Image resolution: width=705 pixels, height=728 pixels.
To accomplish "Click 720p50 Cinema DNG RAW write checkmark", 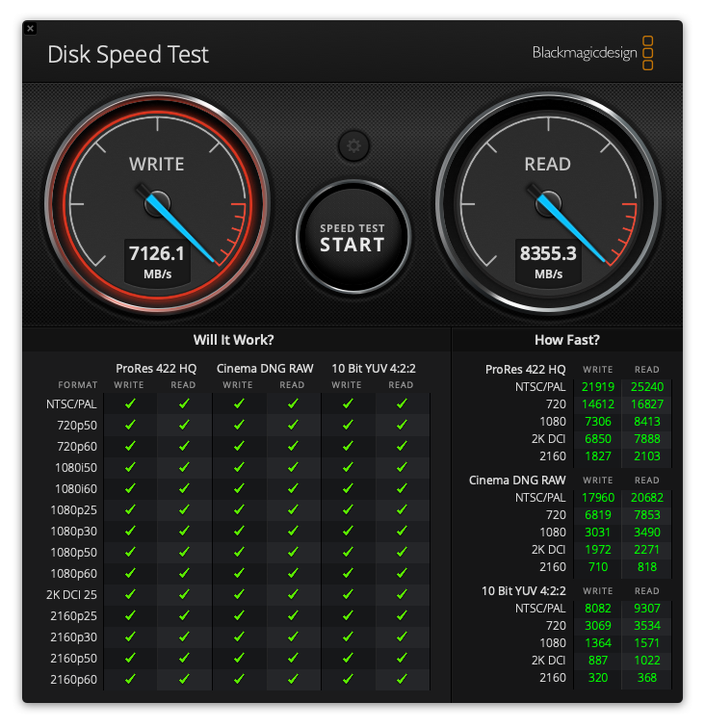I will pos(239,425).
